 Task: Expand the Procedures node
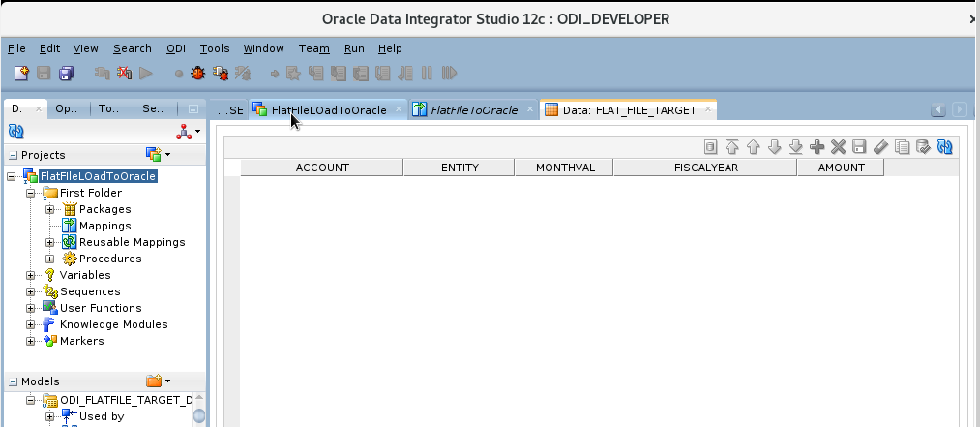50,259
